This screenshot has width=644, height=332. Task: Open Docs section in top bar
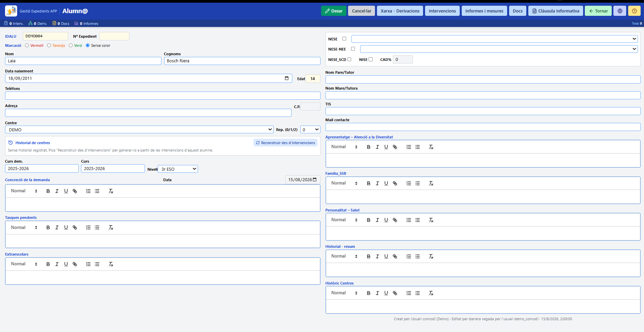(518, 11)
